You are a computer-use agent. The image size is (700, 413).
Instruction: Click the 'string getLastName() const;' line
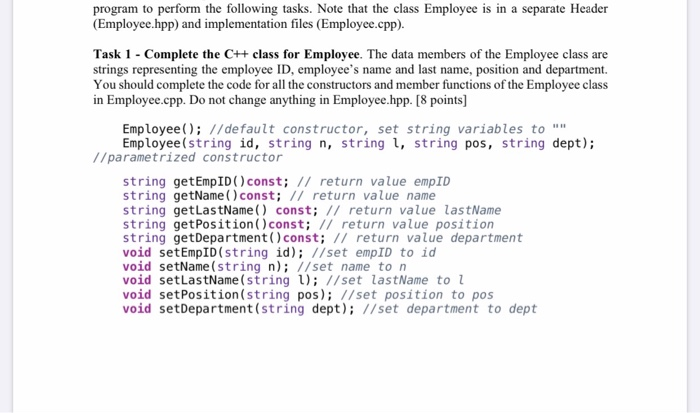(x=221, y=210)
